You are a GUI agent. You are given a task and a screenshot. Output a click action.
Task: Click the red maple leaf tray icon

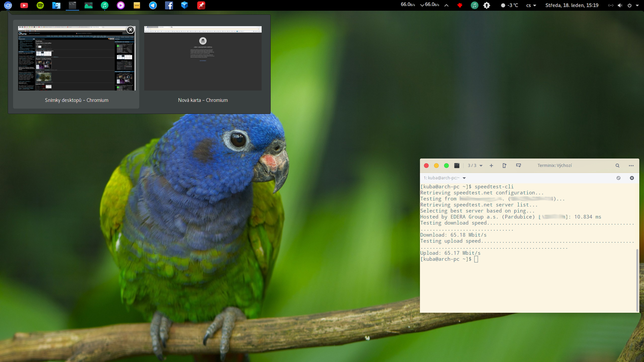pyautogui.click(x=460, y=5)
